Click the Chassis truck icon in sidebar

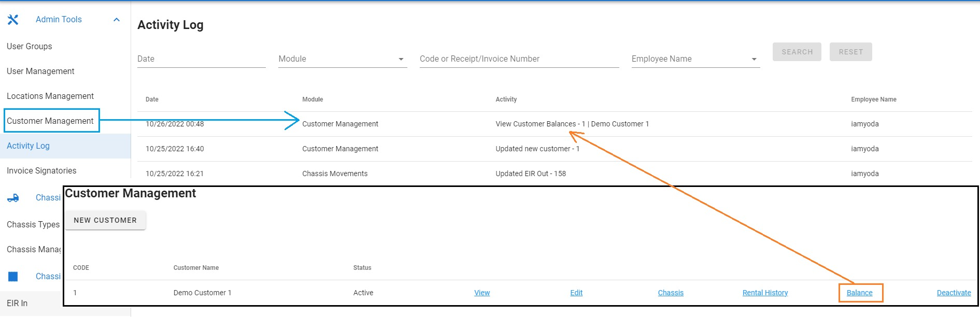[x=13, y=198]
